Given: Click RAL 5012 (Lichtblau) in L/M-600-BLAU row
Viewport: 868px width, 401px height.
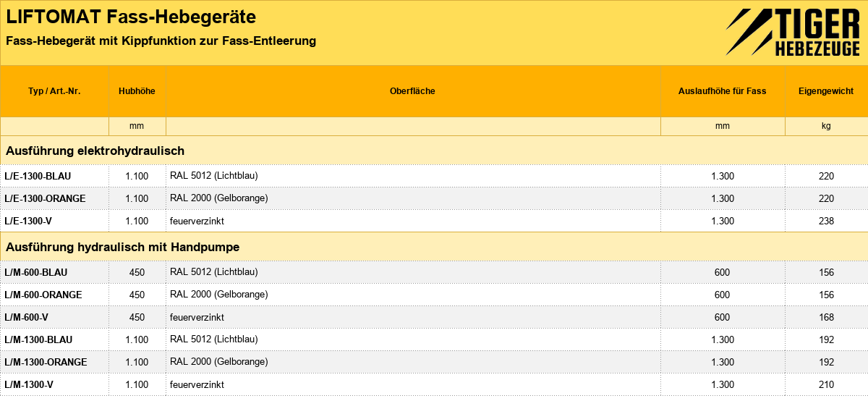Looking at the screenshot, I should (214, 272).
